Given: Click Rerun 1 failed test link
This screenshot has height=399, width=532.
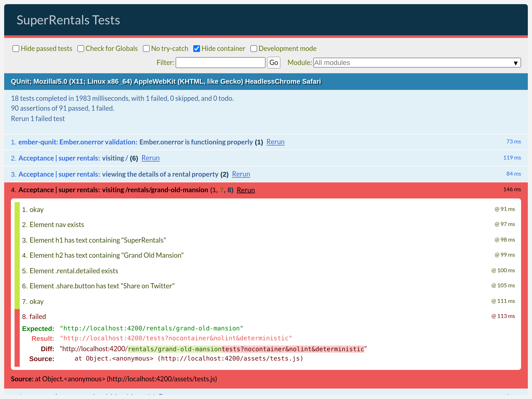Looking at the screenshot, I should point(38,119).
